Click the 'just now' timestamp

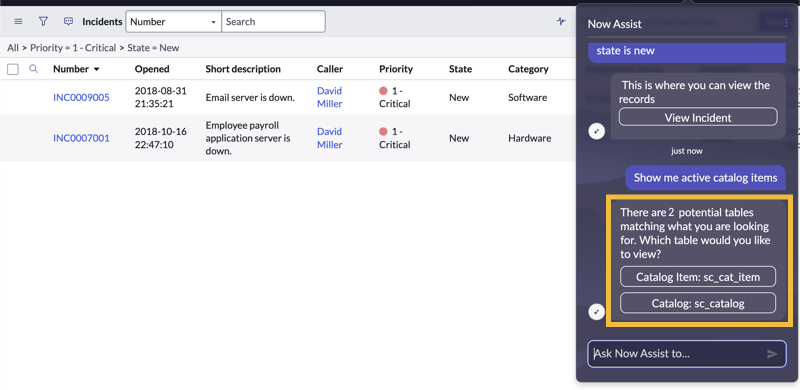click(687, 151)
